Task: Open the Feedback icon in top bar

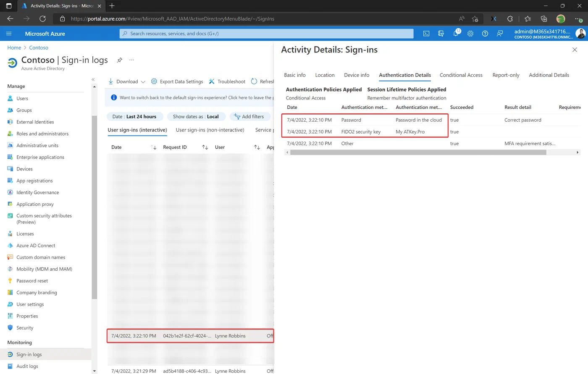Action: point(500,34)
